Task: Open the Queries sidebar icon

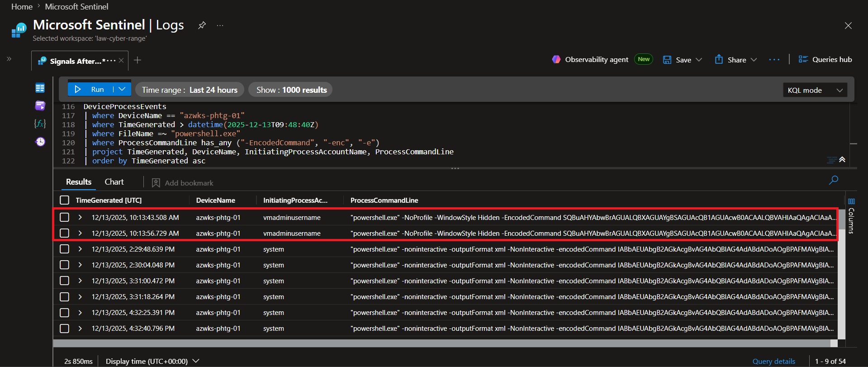Action: click(40, 105)
